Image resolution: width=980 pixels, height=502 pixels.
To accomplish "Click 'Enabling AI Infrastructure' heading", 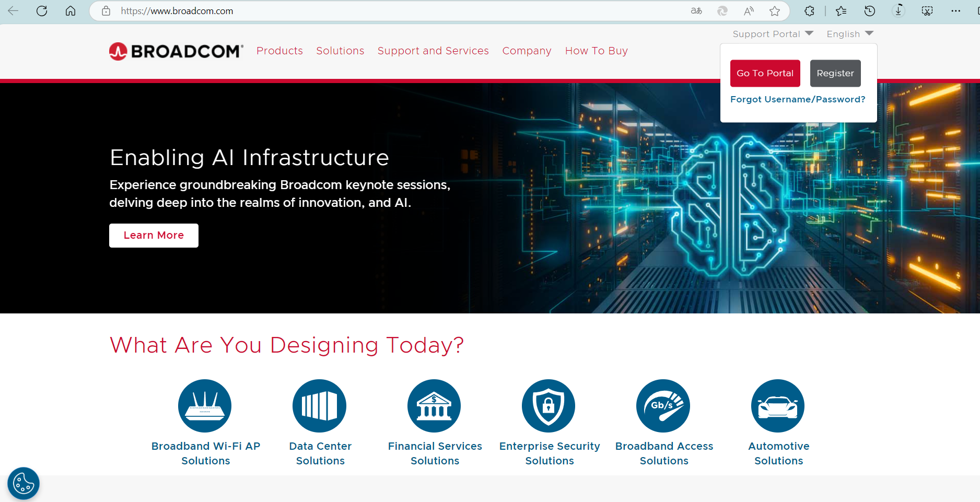I will tap(249, 158).
